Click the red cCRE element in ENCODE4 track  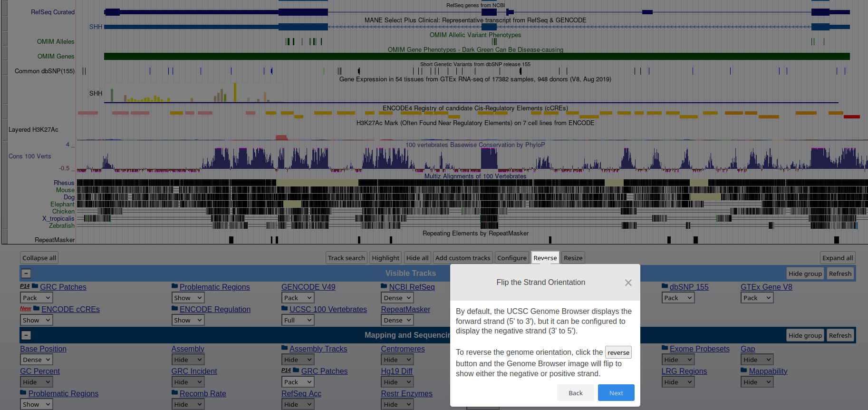(851, 117)
